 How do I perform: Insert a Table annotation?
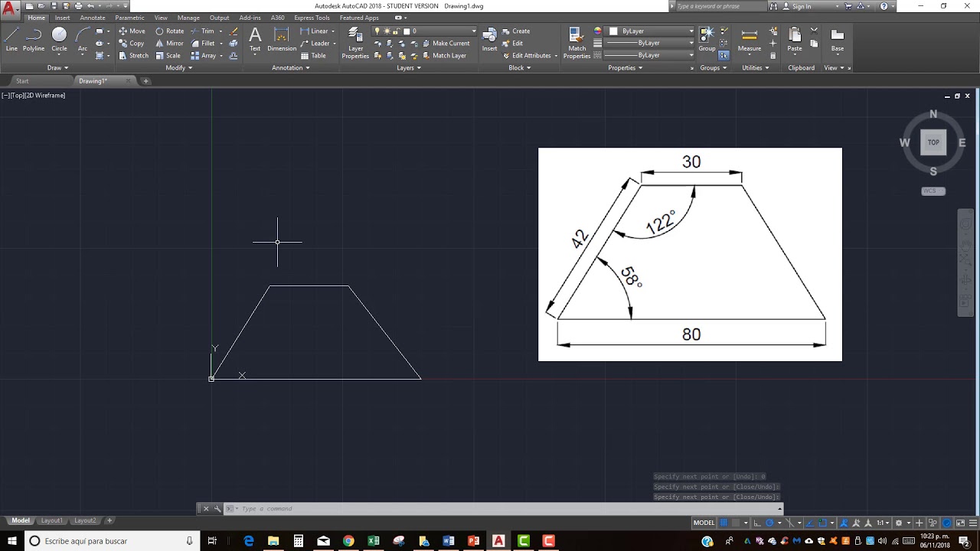pos(313,56)
